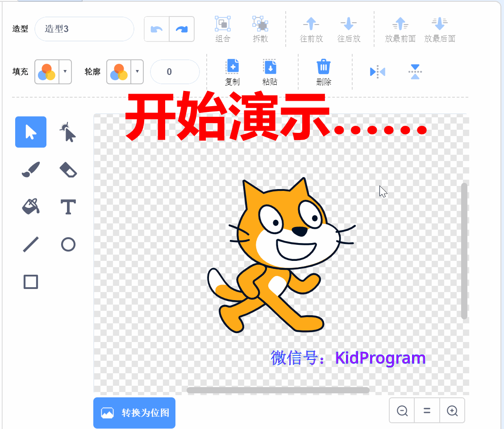Flip costume vertically
This screenshot has width=504, height=429.
[x=415, y=72]
